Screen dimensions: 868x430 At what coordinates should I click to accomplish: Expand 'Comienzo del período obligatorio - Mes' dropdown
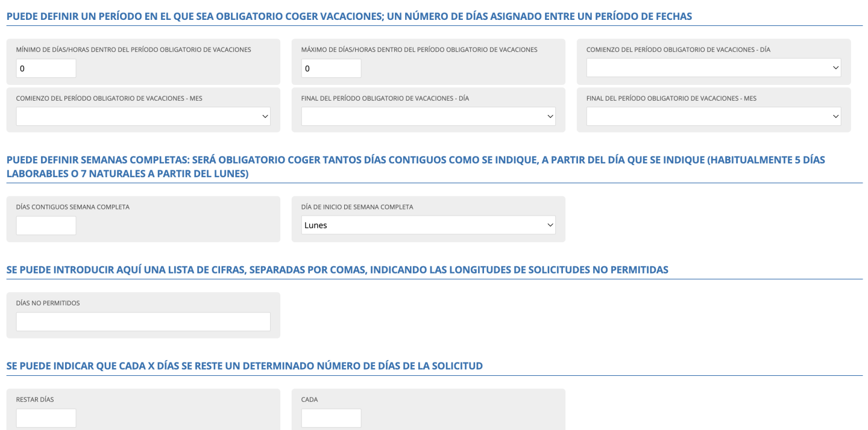tap(143, 117)
